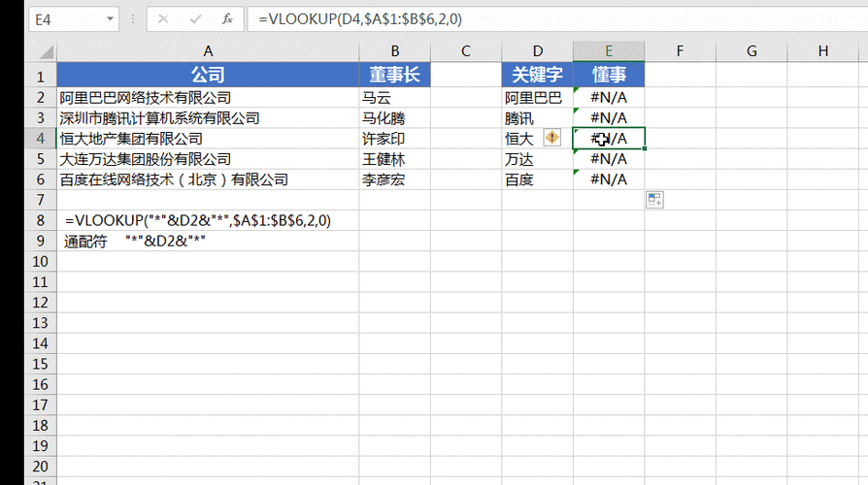Screen dimensions: 868x485
Task: Select cell 李彦宏
Action: click(395, 179)
